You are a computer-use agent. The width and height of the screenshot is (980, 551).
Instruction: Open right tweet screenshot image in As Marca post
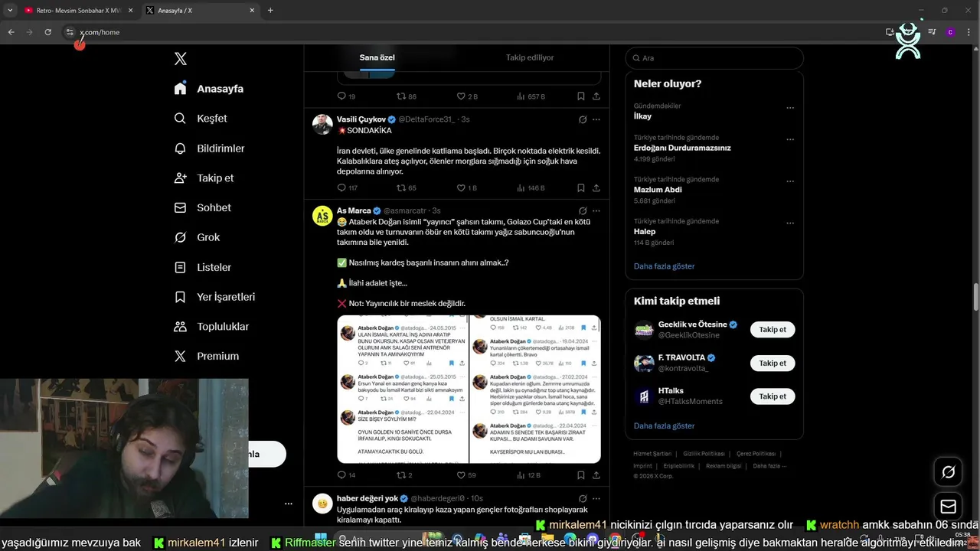535,390
